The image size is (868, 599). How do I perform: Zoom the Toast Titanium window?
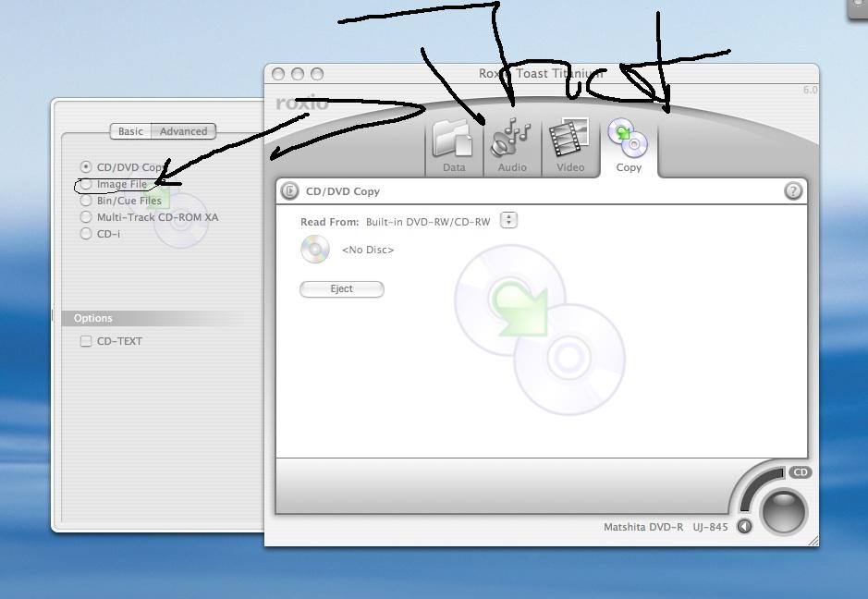coord(317,74)
